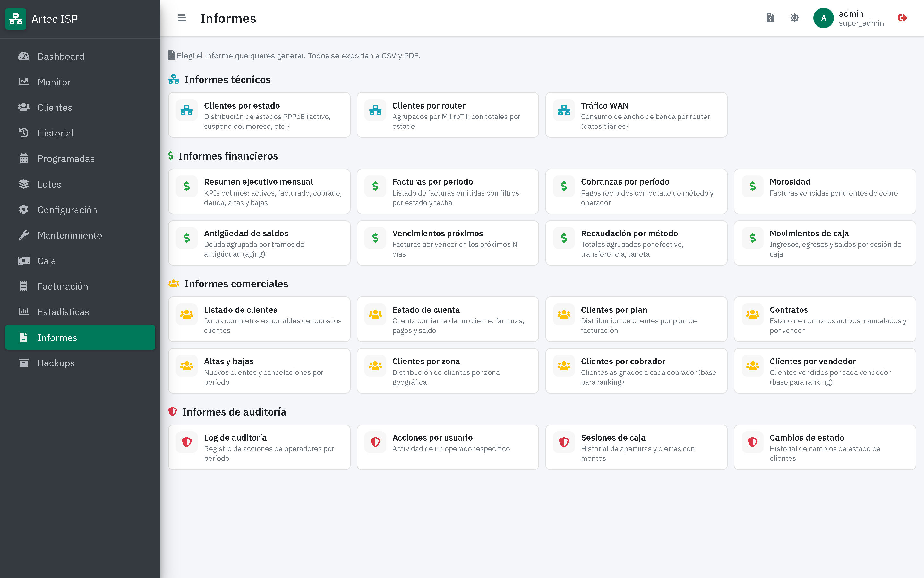Image resolution: width=924 pixels, height=578 pixels.
Task: Toggle the sidebar hamburger menu
Action: point(182,18)
